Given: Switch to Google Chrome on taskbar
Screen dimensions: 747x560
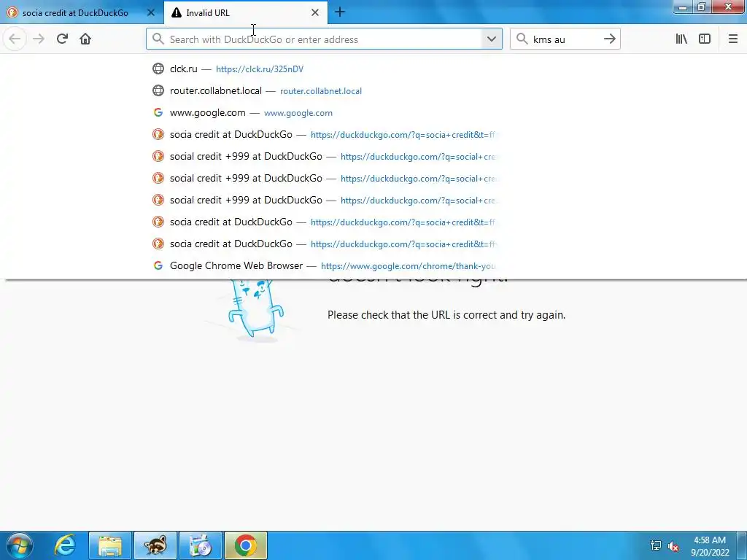Looking at the screenshot, I should [246, 545].
